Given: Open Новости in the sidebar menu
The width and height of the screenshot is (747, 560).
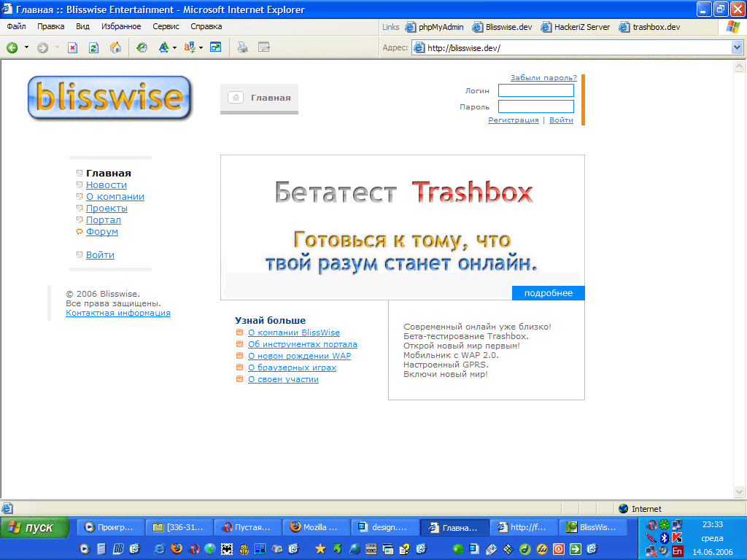Looking at the screenshot, I should click(x=107, y=184).
